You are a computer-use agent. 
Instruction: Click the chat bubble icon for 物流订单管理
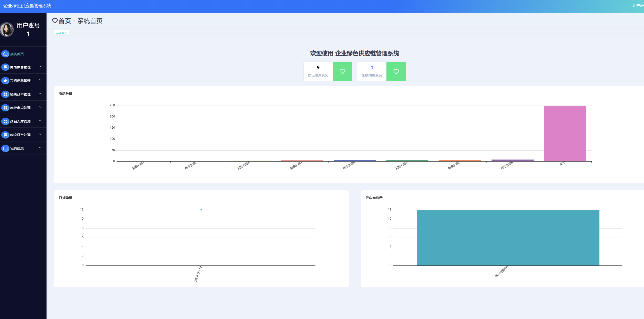5,135
